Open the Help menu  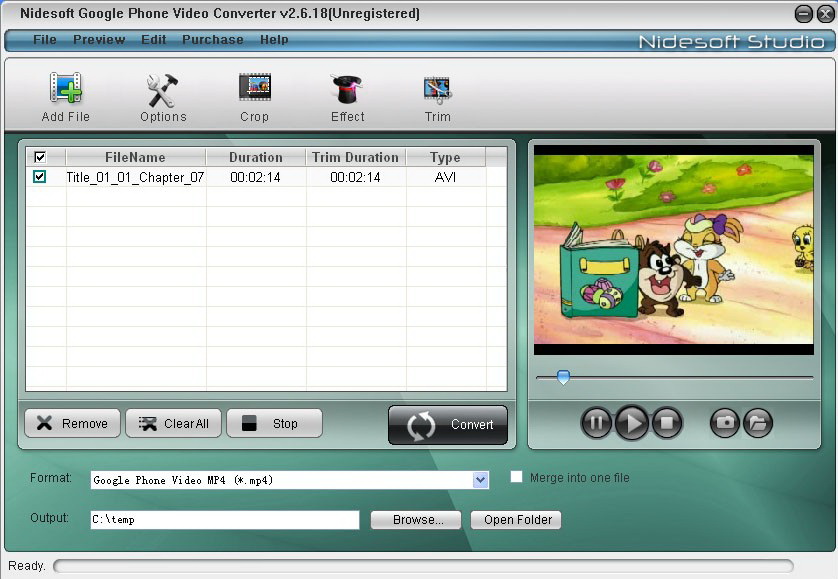(x=274, y=40)
